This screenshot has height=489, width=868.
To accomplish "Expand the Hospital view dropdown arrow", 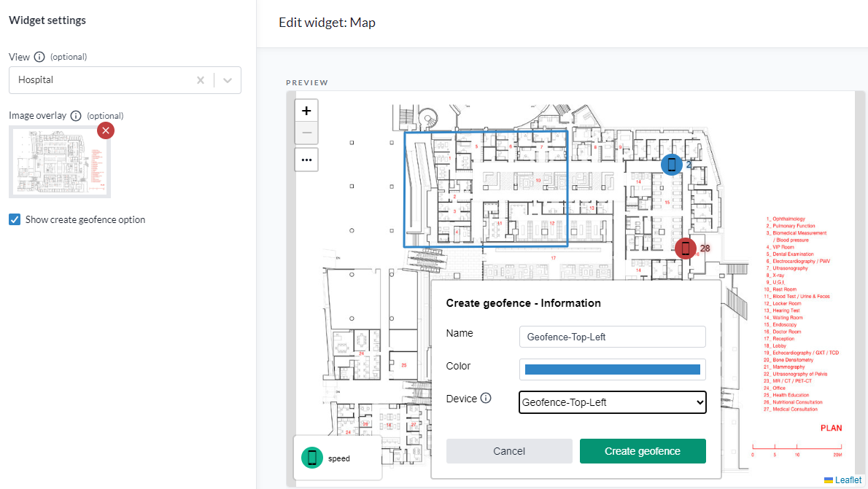I will 228,80.
